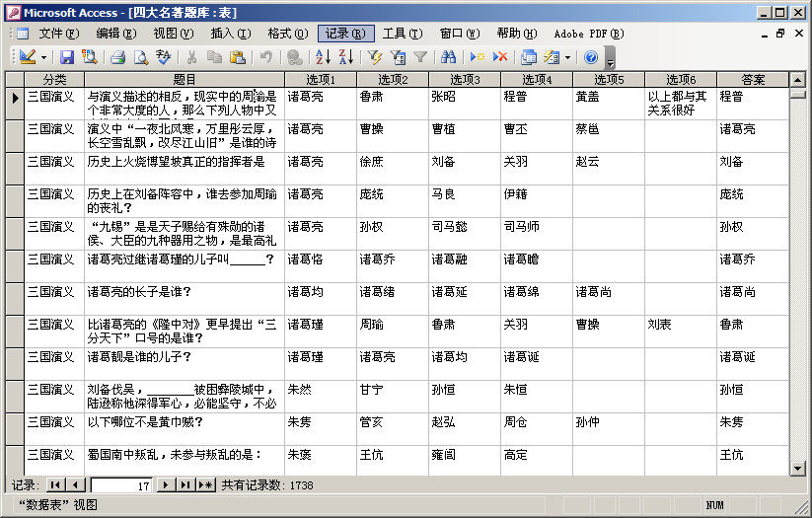Click the Apply Filter funnel icon
This screenshot has height=518, width=812.
click(x=420, y=56)
